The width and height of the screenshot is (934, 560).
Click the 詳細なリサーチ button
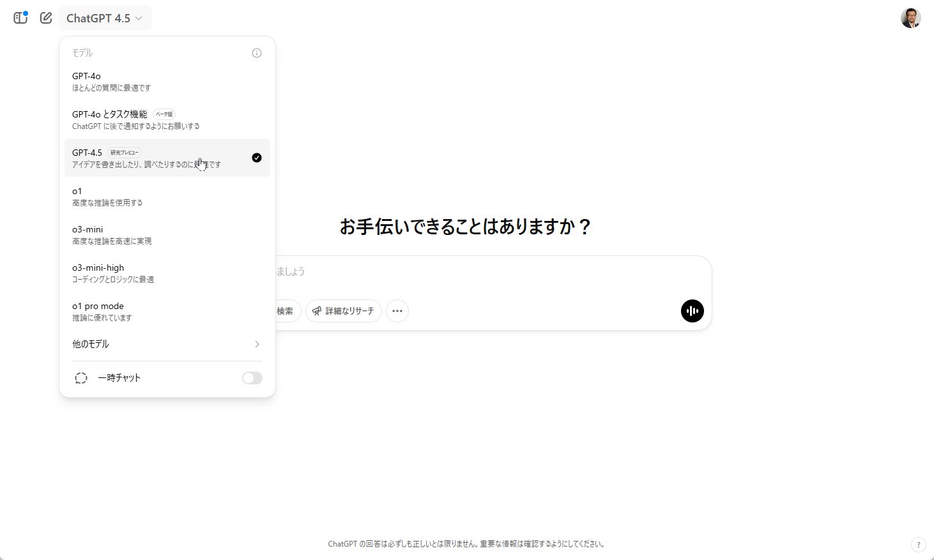click(x=344, y=311)
